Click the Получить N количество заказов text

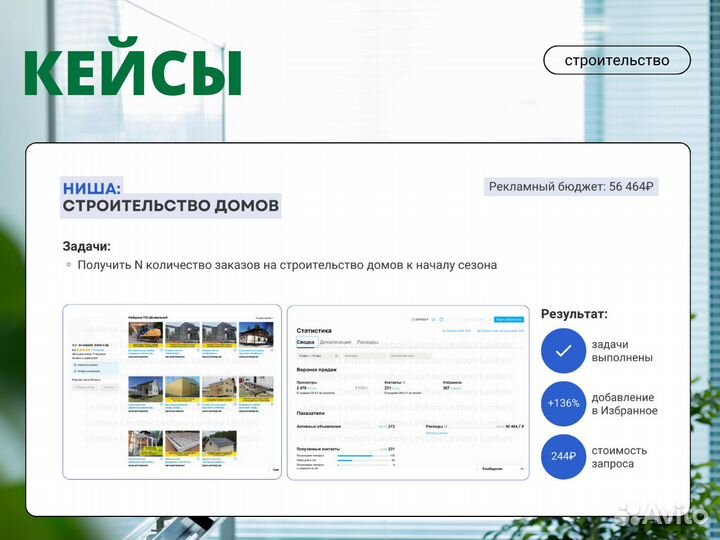pyautogui.click(x=287, y=265)
